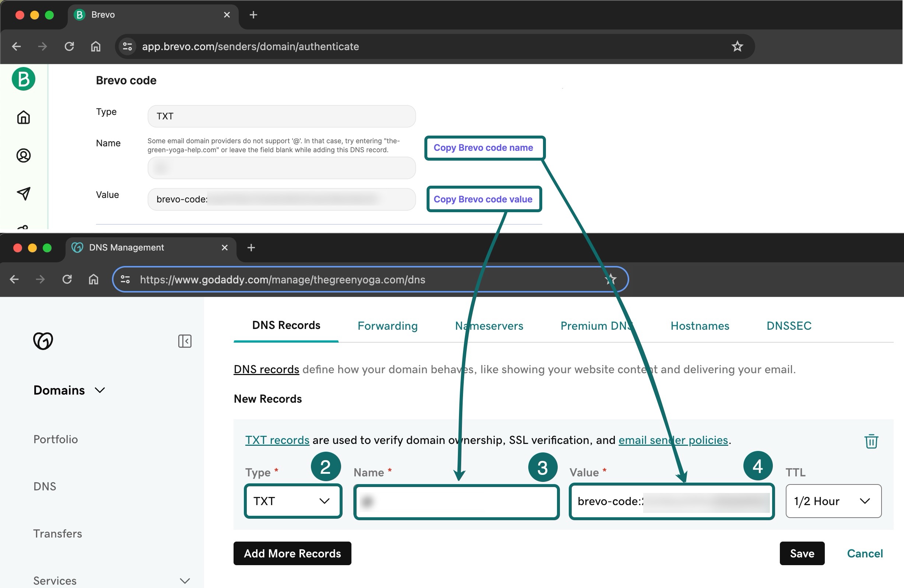Viewport: 904px width, 588px height.
Task: Open the Brevo campaigns paper plane icon
Action: coord(24,193)
